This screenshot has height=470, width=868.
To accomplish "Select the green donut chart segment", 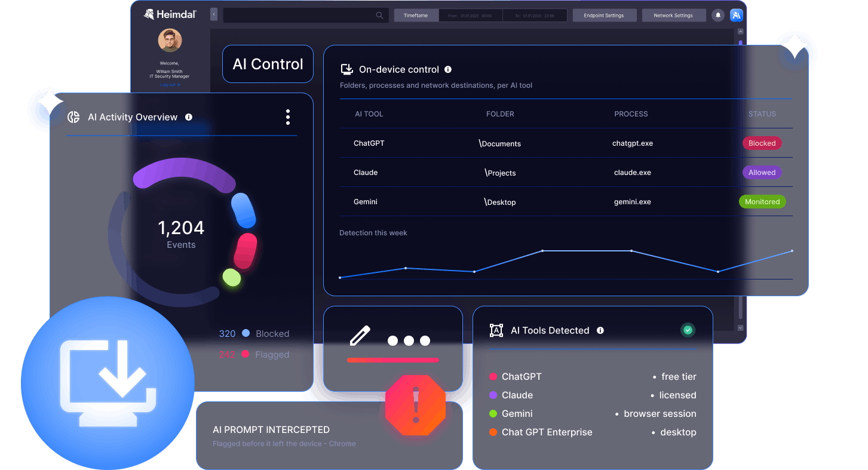I will [231, 277].
